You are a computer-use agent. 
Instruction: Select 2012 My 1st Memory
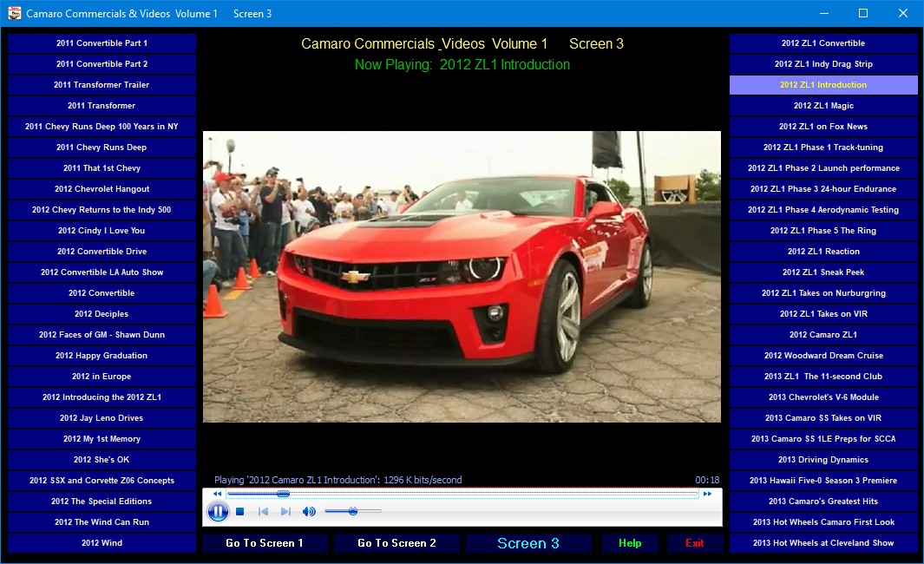pyautogui.click(x=102, y=438)
